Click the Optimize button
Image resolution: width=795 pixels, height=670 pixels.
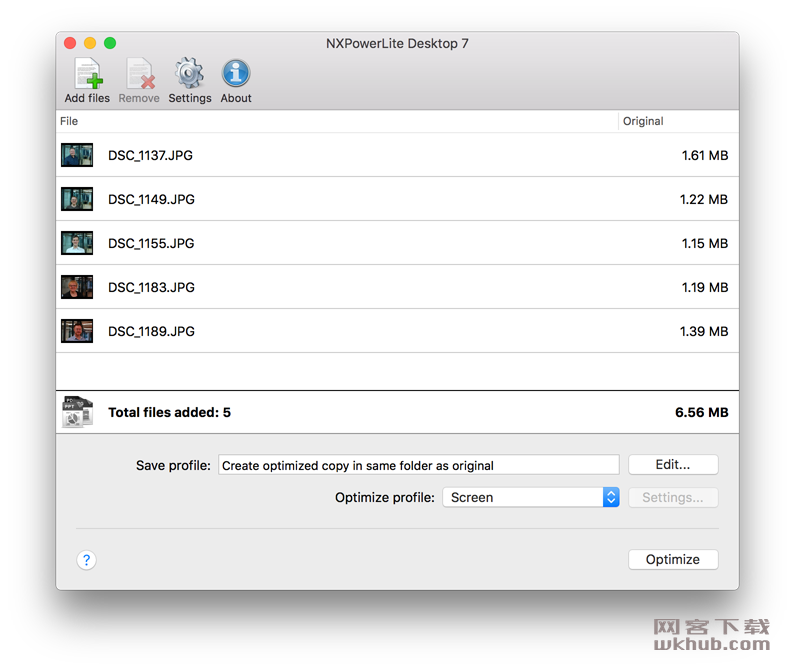click(x=673, y=559)
